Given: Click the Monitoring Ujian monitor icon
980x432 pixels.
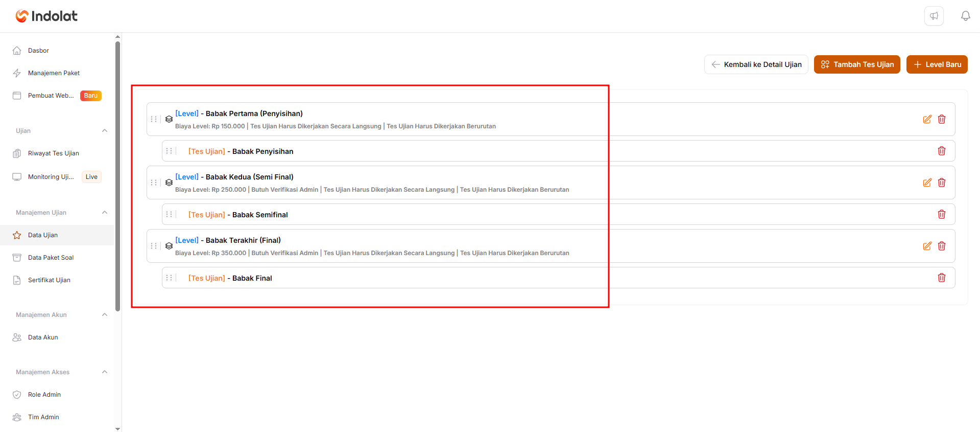Looking at the screenshot, I should point(17,177).
